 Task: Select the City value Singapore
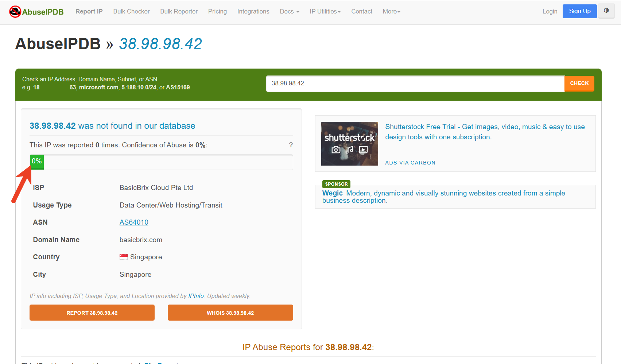[x=135, y=274]
